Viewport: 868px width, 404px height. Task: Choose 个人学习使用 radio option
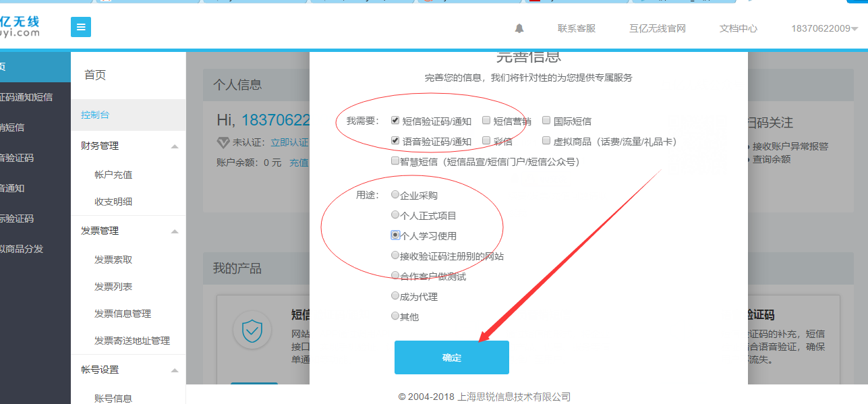point(395,235)
